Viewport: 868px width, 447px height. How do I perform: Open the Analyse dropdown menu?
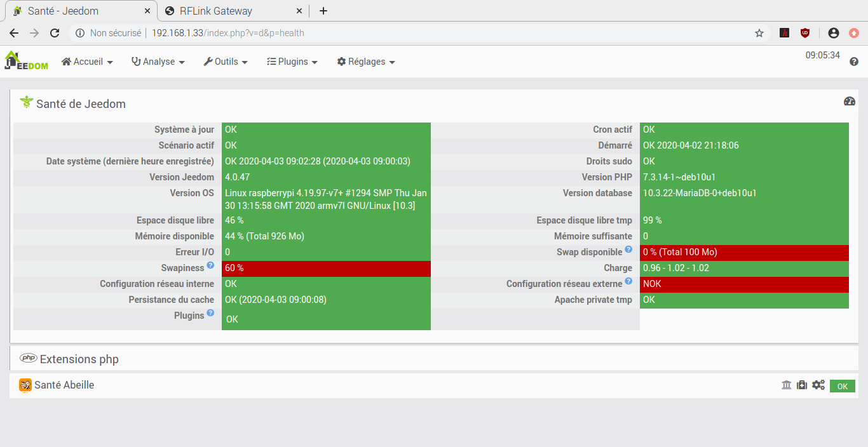click(158, 62)
